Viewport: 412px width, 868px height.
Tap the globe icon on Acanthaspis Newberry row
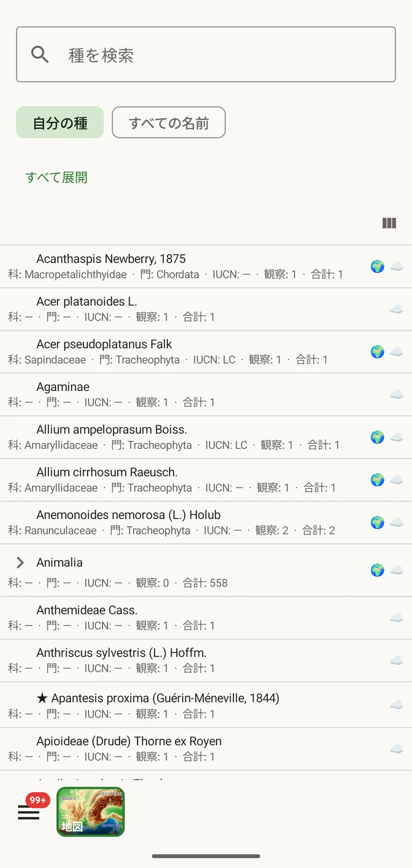point(378,266)
